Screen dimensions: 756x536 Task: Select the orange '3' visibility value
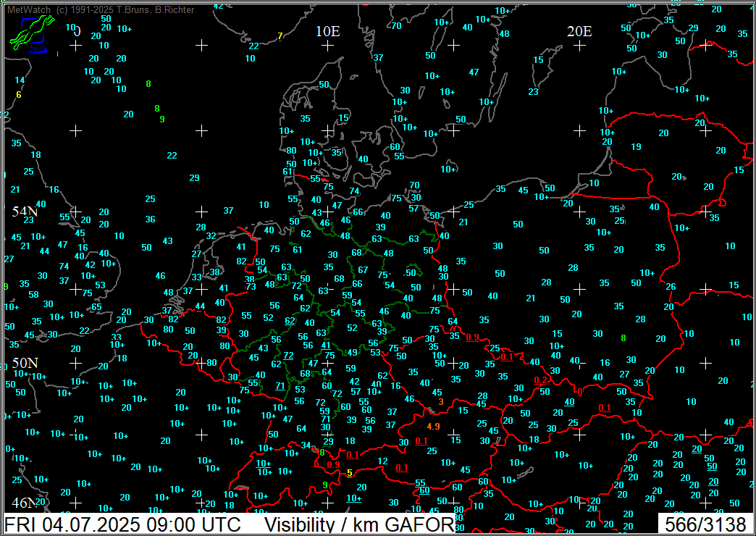441,401
